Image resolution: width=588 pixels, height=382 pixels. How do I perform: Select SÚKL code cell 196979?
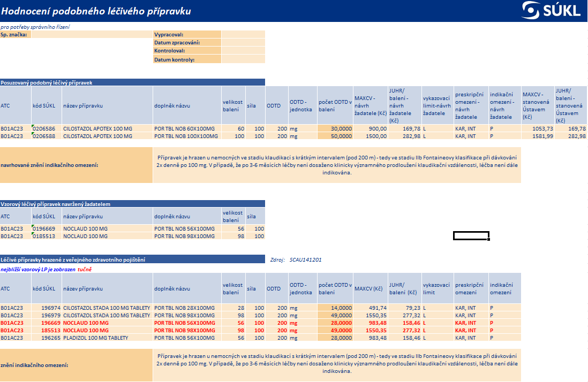tap(47, 315)
